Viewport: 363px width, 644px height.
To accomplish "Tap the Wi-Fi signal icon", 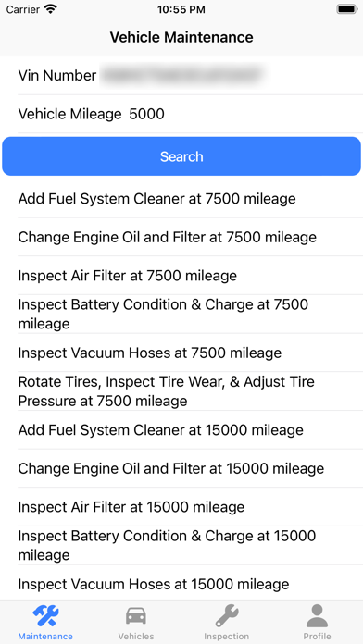I will click(51, 9).
